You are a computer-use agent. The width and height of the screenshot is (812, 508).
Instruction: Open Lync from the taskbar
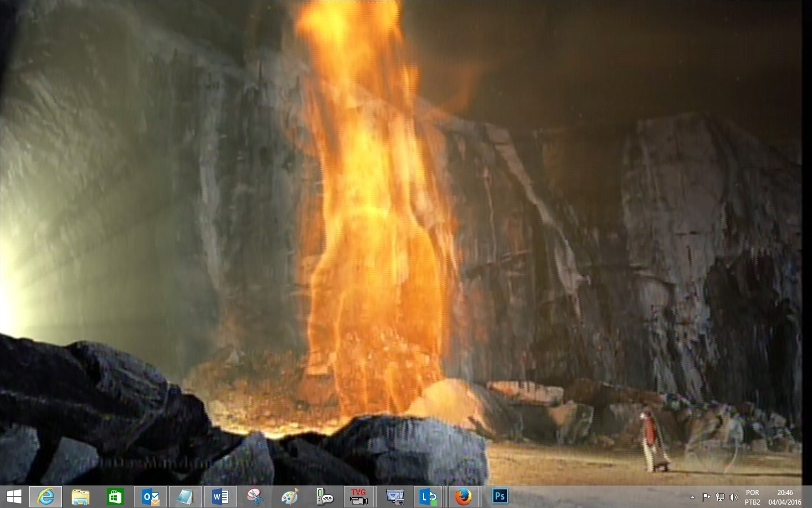click(x=429, y=497)
